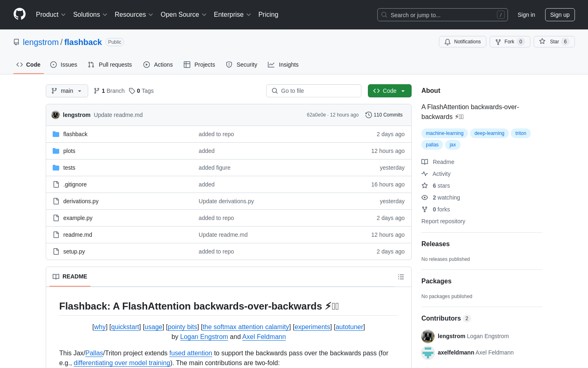Image resolution: width=588 pixels, height=368 pixels.
Task: Focus the Go to file field
Action: (314, 91)
